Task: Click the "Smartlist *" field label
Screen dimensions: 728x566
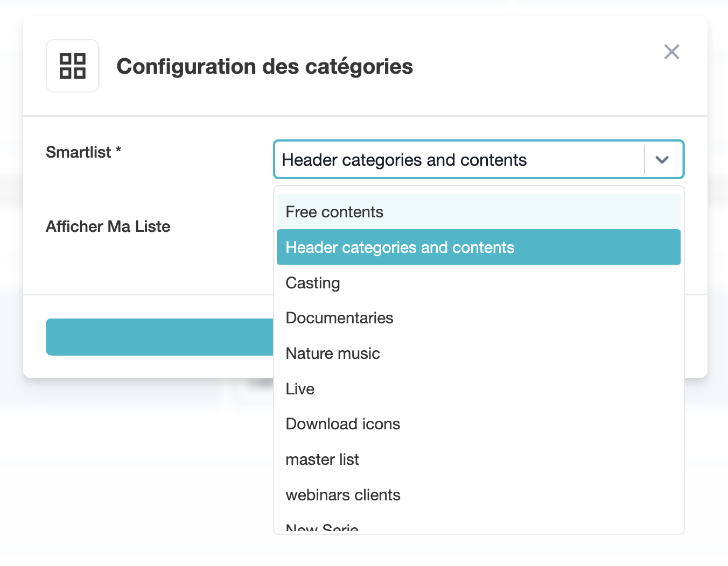Action: coord(79,152)
